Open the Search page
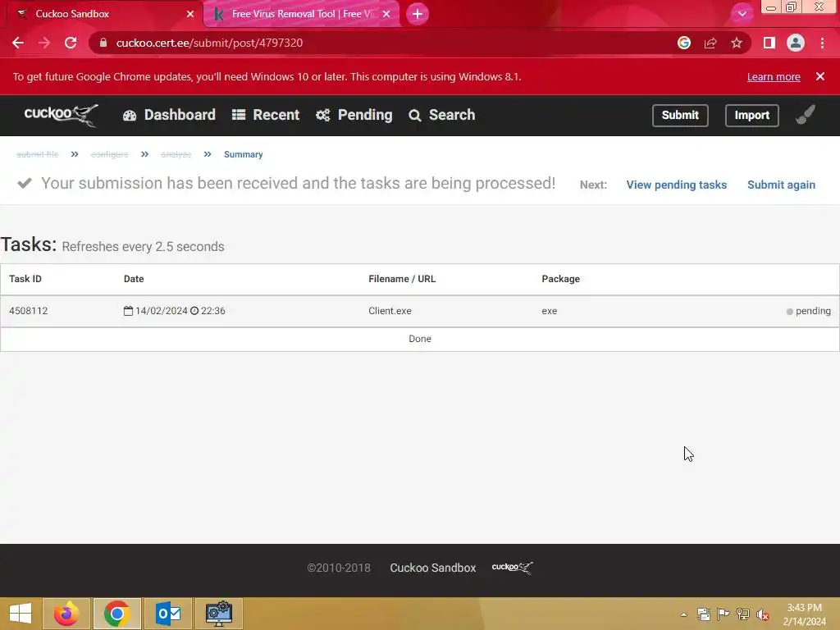Screen dimensions: 840x630 point(442,115)
